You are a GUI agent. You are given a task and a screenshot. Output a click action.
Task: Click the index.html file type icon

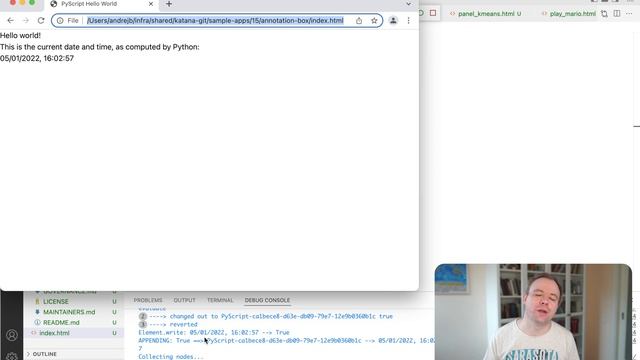coord(33,333)
